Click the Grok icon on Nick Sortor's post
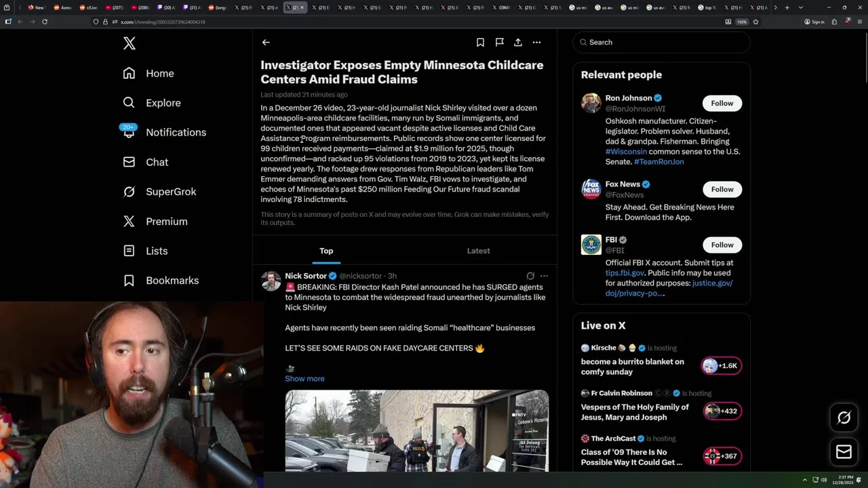The image size is (868, 488). point(530,276)
